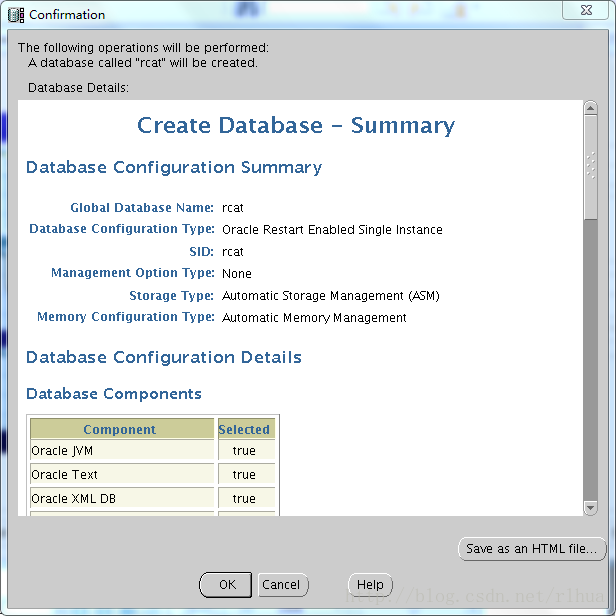Viewport: 616px width, 616px height.
Task: Click the Memory Configuration Type label
Action: [126, 317]
